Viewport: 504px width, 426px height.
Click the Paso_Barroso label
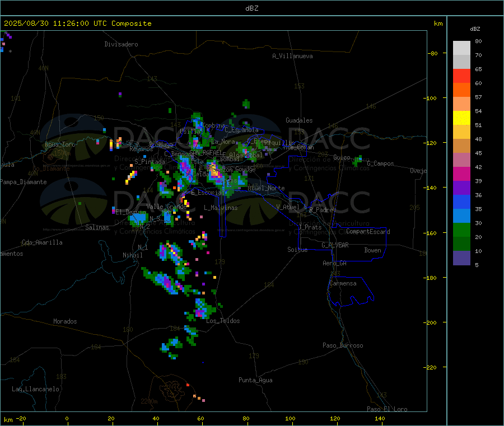[x=343, y=345]
